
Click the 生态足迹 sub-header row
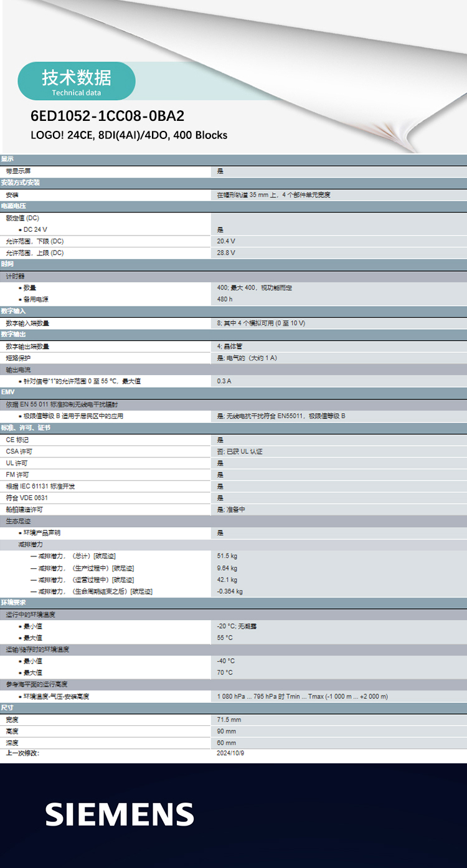tap(233, 521)
